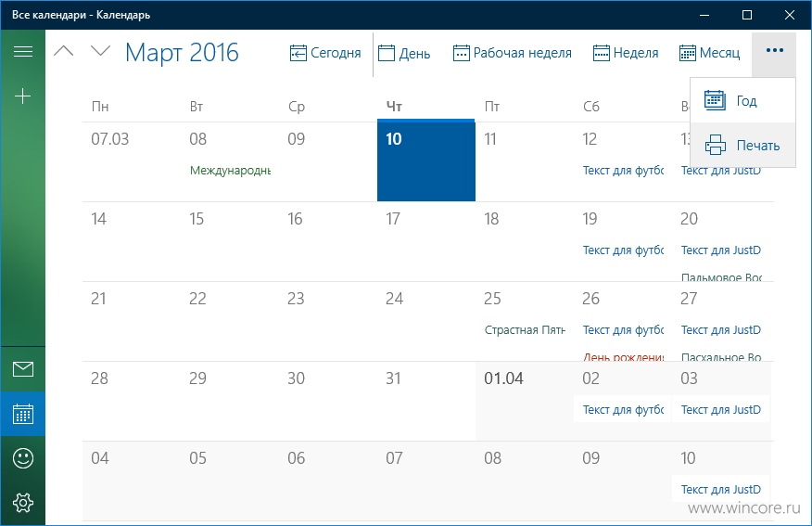Select day 17 in the calendar
The width and height of the screenshot is (812, 526).
coord(426,241)
